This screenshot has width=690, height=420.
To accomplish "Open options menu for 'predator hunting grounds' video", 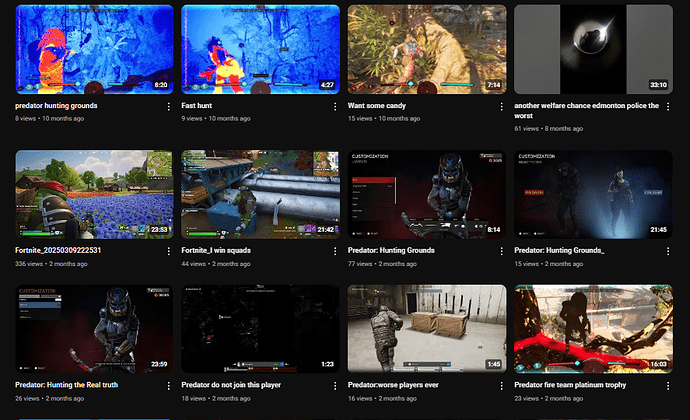I will [x=169, y=107].
